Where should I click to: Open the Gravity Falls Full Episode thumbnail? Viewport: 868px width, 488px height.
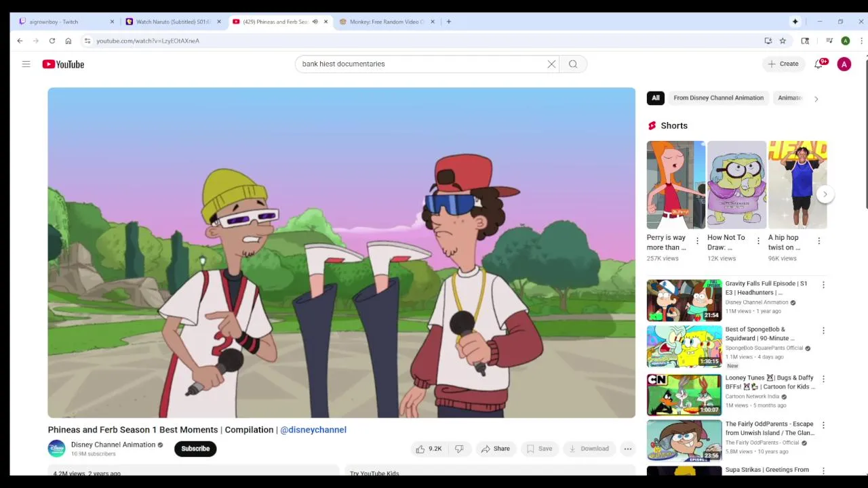point(684,300)
